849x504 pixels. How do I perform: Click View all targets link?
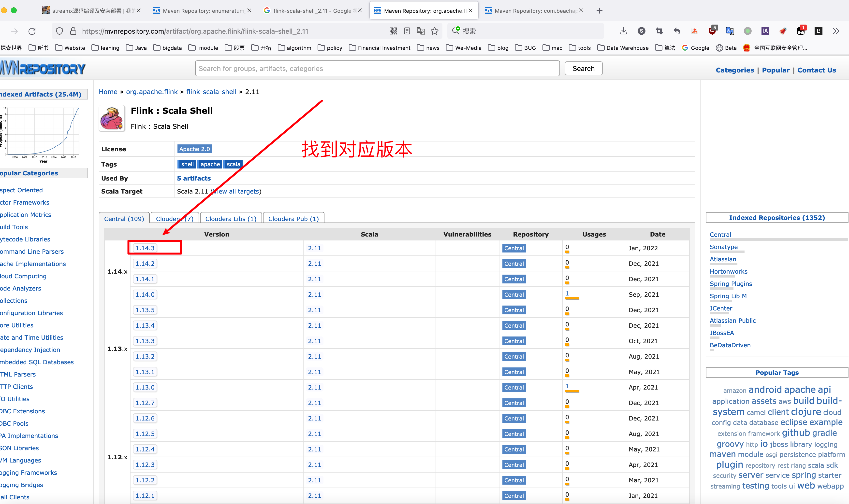(236, 191)
